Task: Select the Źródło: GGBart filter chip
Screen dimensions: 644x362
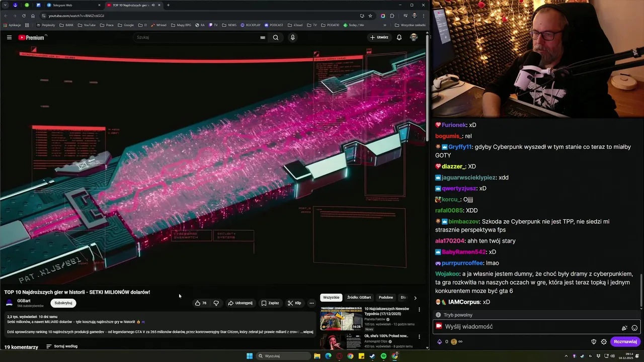Action: [x=359, y=298]
